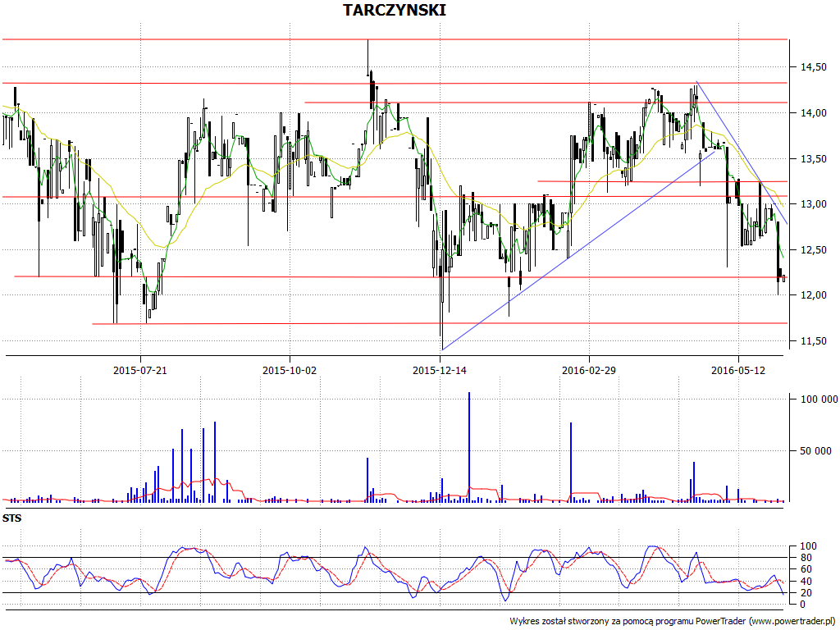The height and width of the screenshot is (630, 840).
Task: Click the 2015-10-02 date label
Action: [290, 370]
